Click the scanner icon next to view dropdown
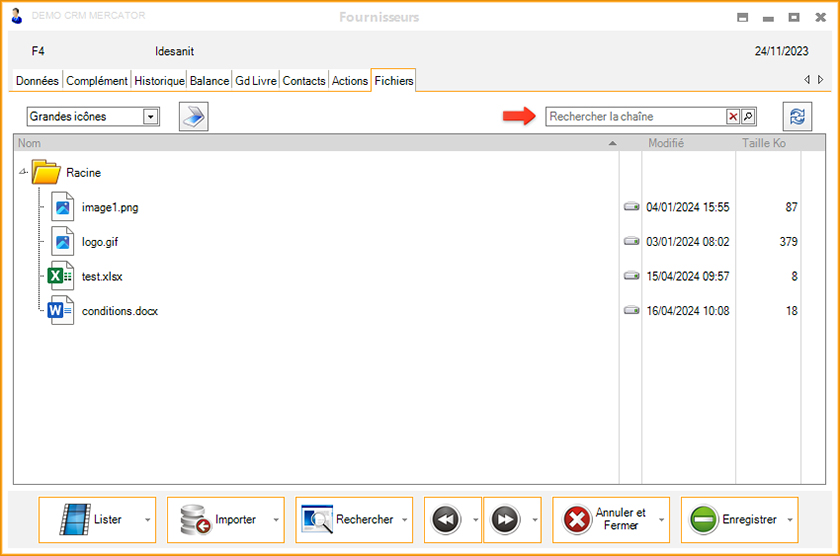The height and width of the screenshot is (556, 840). (x=193, y=117)
